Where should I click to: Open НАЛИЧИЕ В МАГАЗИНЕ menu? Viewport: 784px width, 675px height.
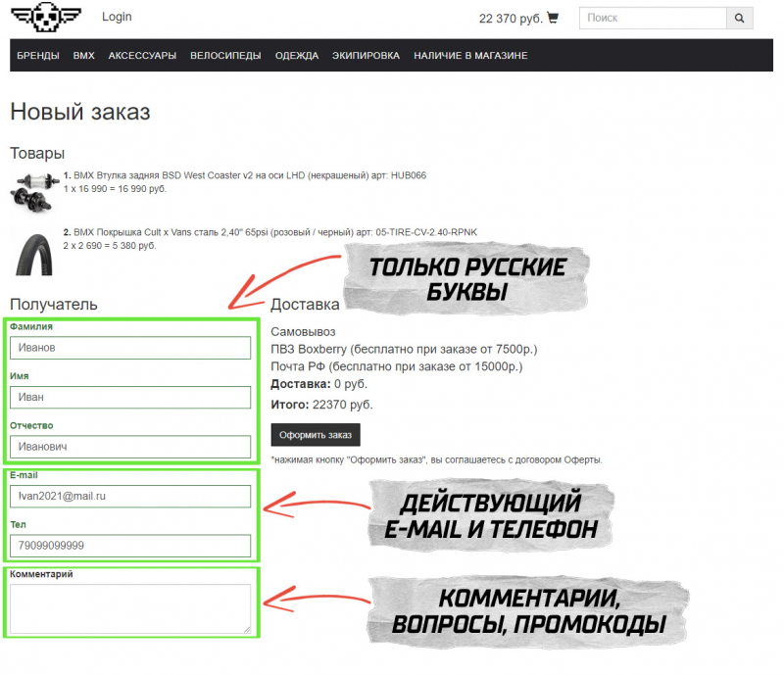pyautogui.click(x=470, y=56)
